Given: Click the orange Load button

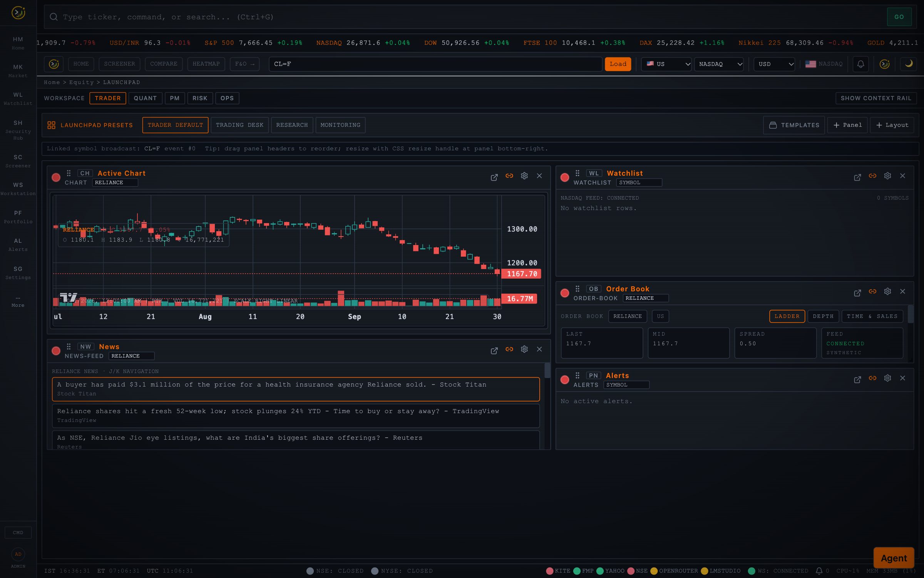Looking at the screenshot, I should click(618, 64).
